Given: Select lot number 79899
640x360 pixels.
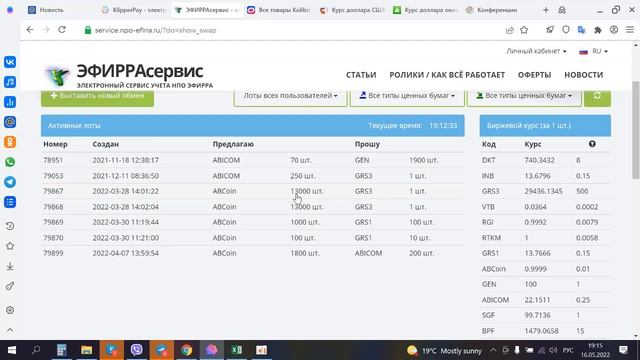Looking at the screenshot, I should [53, 253].
